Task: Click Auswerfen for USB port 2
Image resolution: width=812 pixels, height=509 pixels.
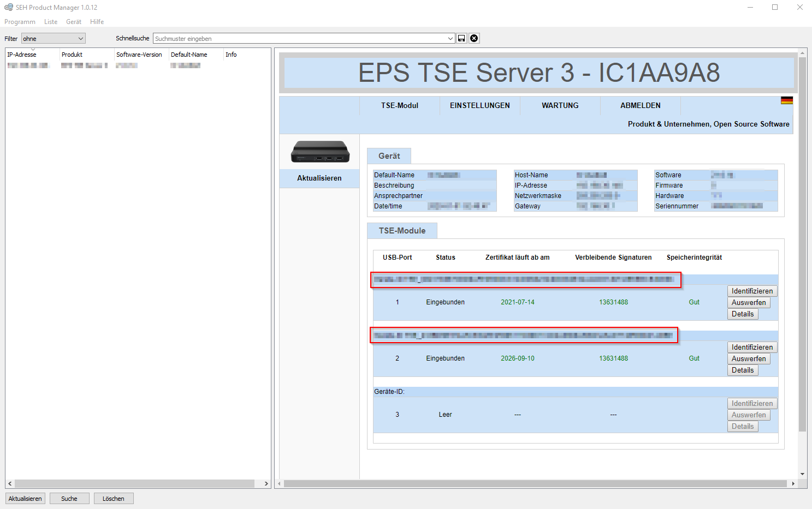Action: coord(748,358)
